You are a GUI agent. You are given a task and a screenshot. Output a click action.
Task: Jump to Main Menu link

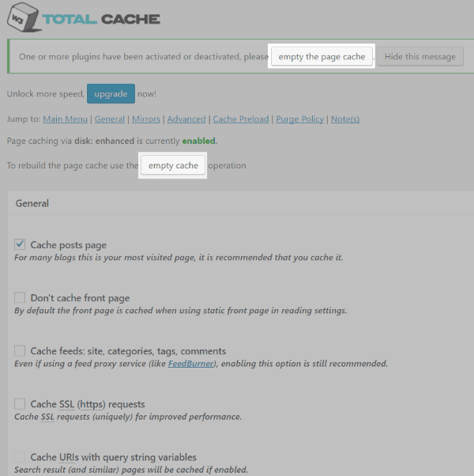coord(66,119)
